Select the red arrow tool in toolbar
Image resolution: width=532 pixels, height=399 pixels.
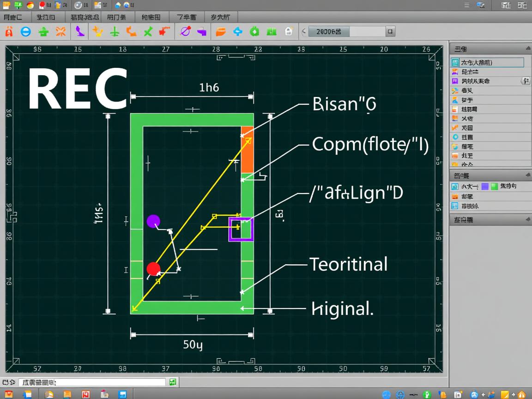tap(163, 32)
